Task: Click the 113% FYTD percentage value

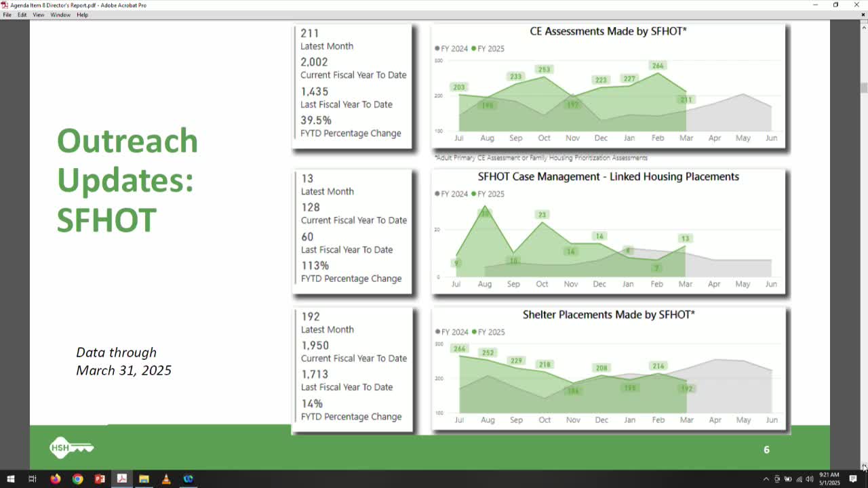Action: [315, 266]
